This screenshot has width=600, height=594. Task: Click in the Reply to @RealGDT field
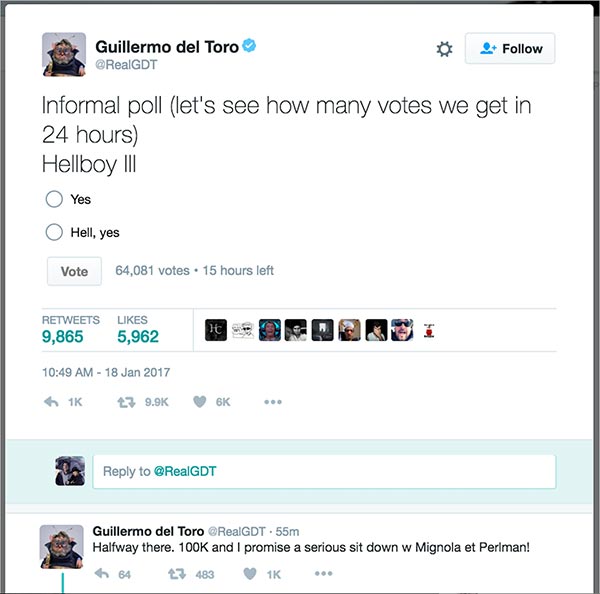point(323,471)
